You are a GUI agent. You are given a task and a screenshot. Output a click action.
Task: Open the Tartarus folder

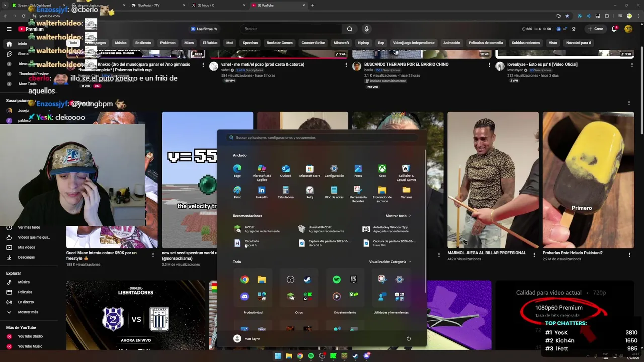point(407,192)
